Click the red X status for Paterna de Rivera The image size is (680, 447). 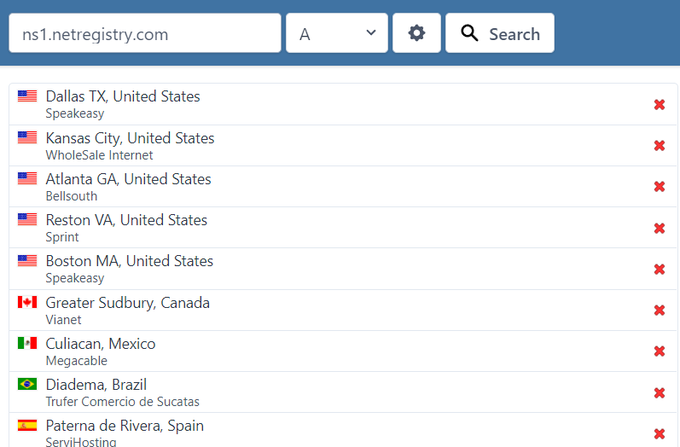(659, 434)
